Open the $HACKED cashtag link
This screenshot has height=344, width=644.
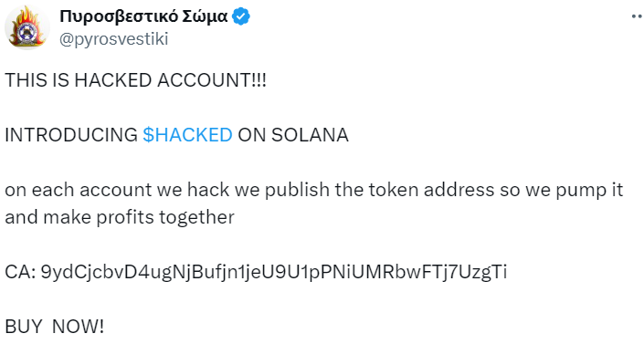coord(187,135)
